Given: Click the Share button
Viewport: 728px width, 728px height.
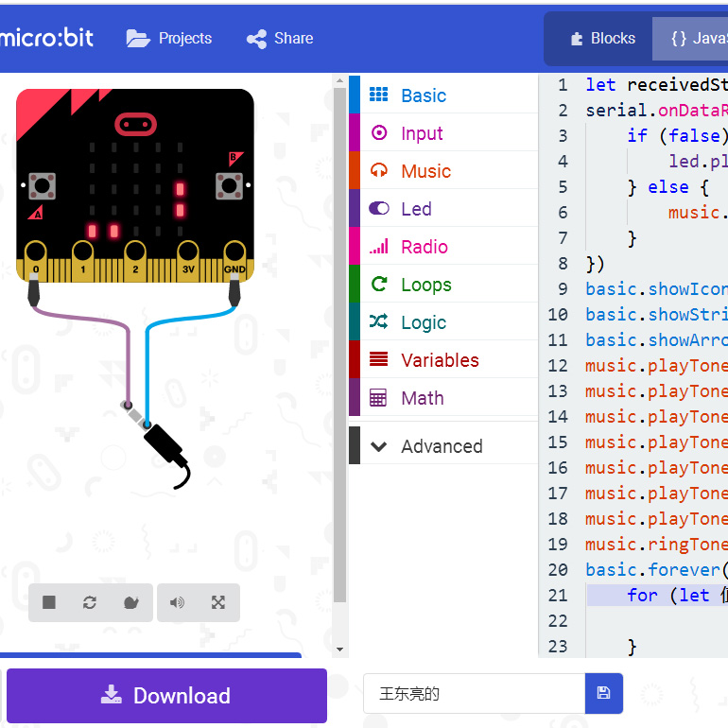Looking at the screenshot, I should click(x=280, y=39).
